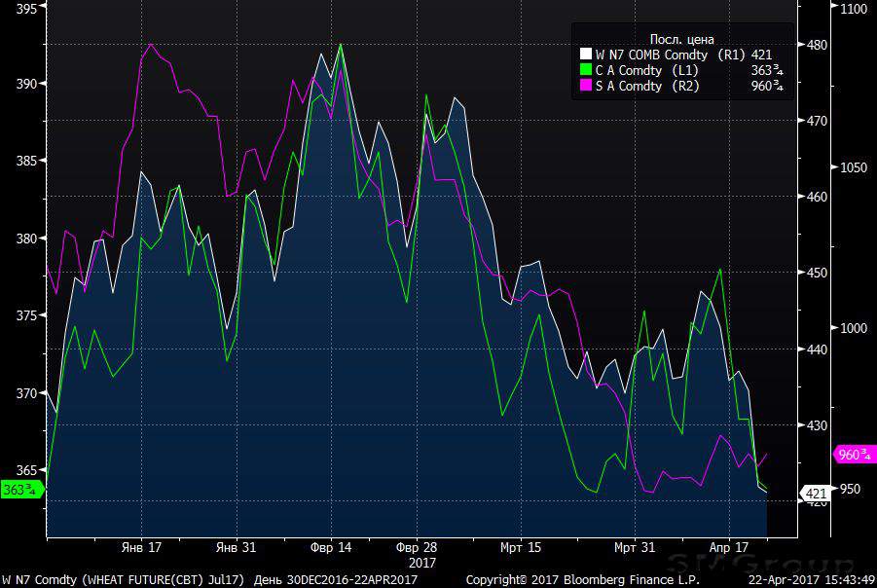Click the 1100 label on far-right axis
Viewport: 877px width, 588px height.
click(853, 8)
